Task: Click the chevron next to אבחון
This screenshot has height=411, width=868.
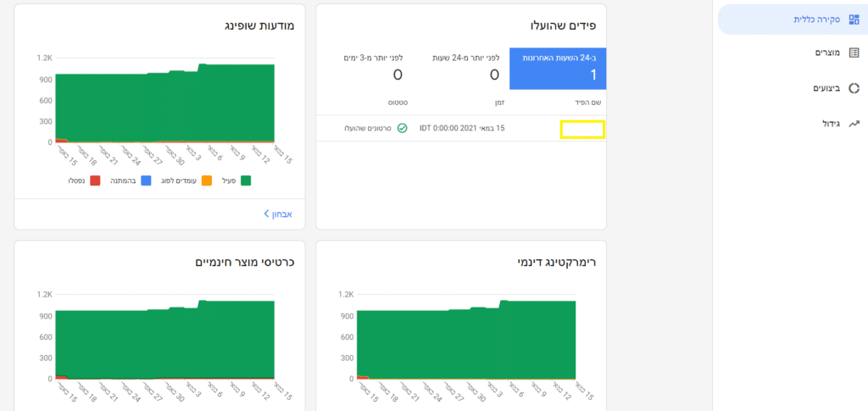Action: coord(266,214)
